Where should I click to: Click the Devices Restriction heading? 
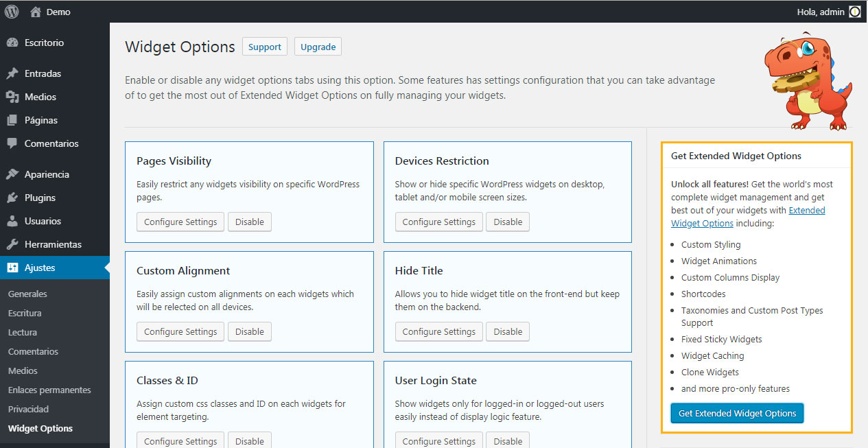click(x=442, y=161)
